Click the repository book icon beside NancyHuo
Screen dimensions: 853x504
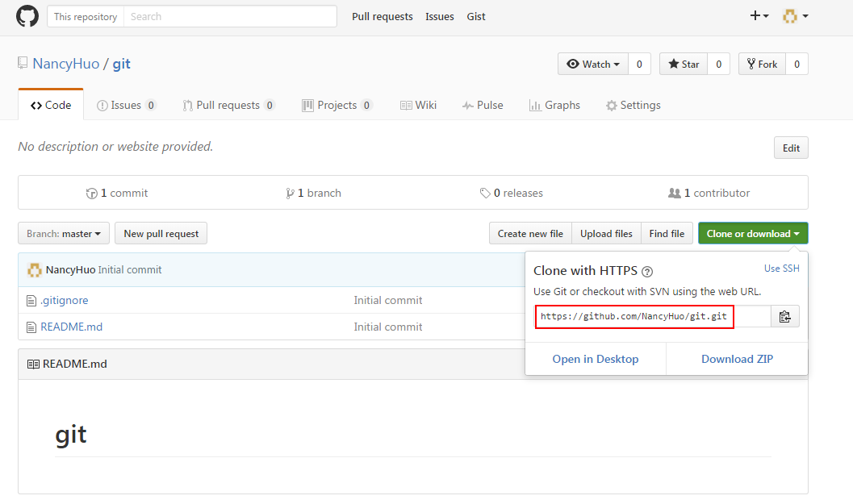pyautogui.click(x=23, y=63)
